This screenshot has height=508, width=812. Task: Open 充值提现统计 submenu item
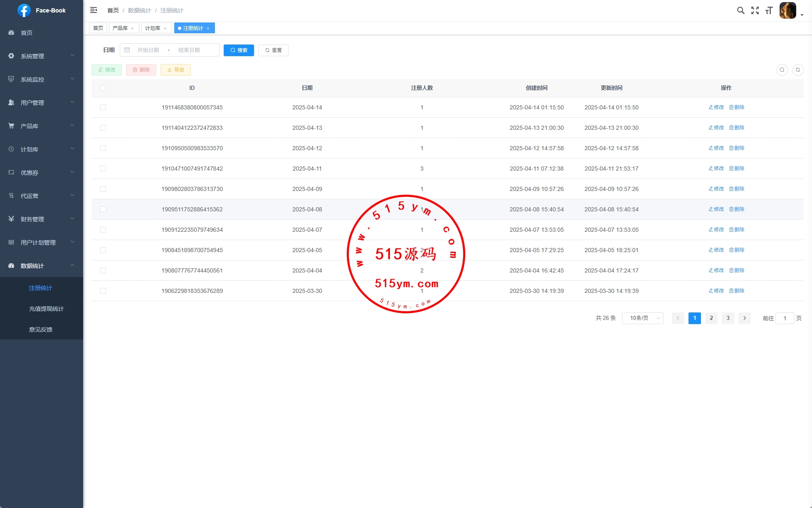point(46,309)
